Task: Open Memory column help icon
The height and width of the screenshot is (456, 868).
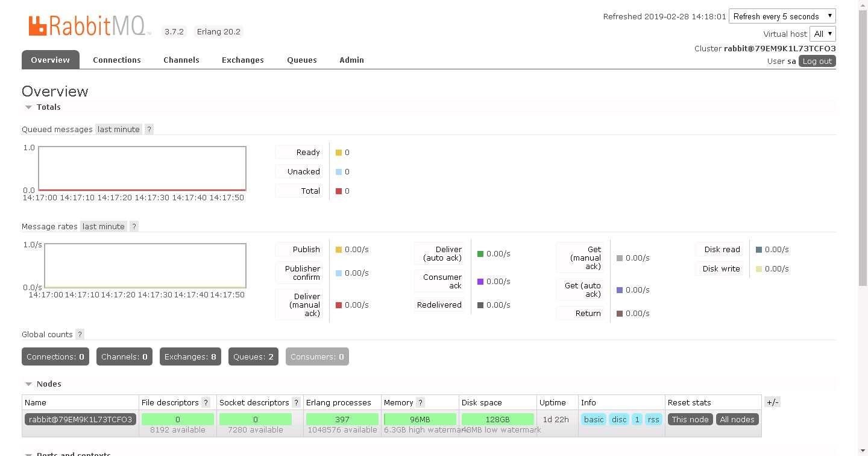Action: tap(420, 402)
